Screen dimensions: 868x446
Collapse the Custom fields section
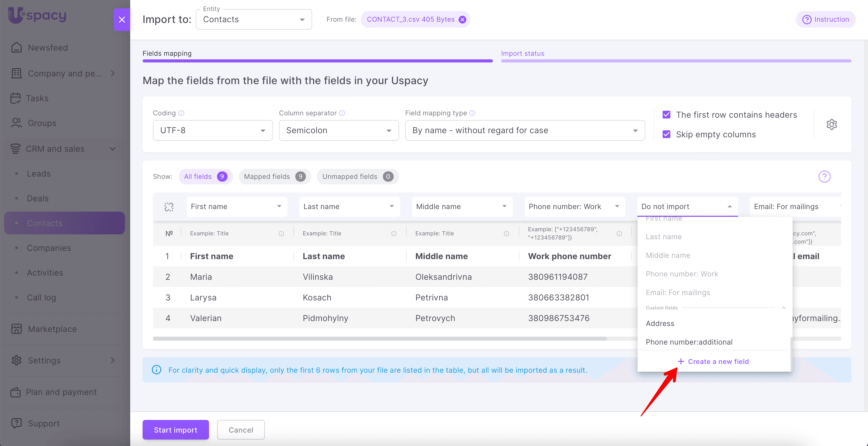[x=784, y=308]
